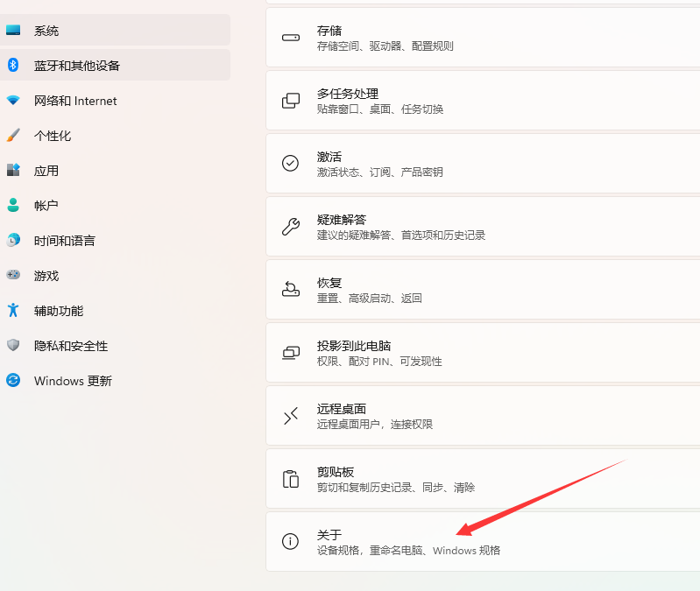Click the 隐私和安全性 shield icon
Image resolution: width=700 pixels, height=591 pixels.
point(13,345)
